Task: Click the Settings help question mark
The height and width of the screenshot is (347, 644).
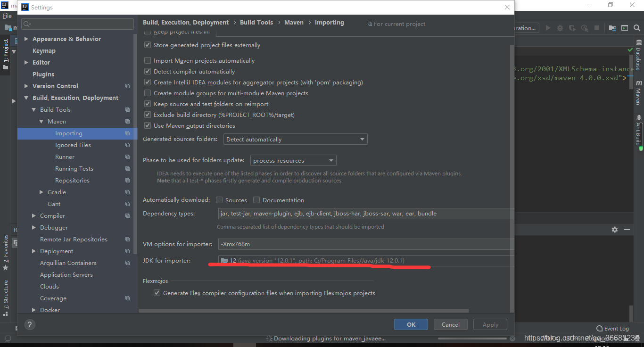Action: [x=29, y=324]
